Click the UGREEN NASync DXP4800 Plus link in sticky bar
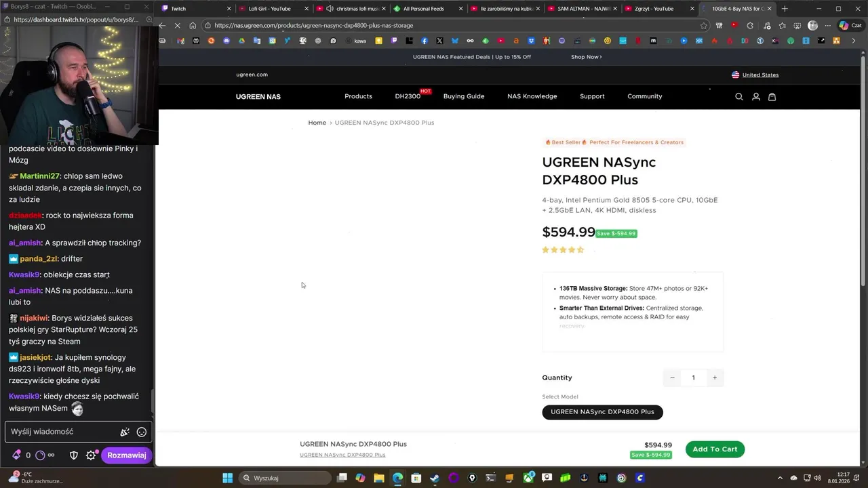Screen dimensions: 868x488 pyautogui.click(x=342, y=455)
